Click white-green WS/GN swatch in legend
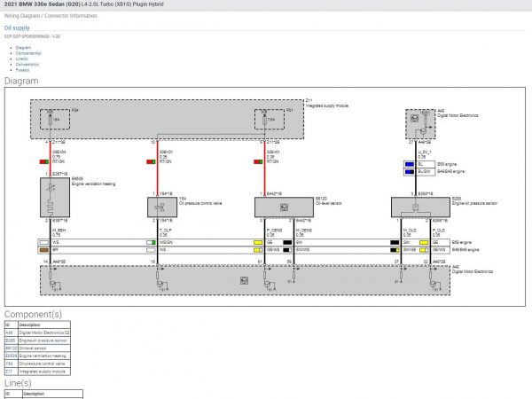The width and height of the screenshot is (532, 399). click(151, 243)
